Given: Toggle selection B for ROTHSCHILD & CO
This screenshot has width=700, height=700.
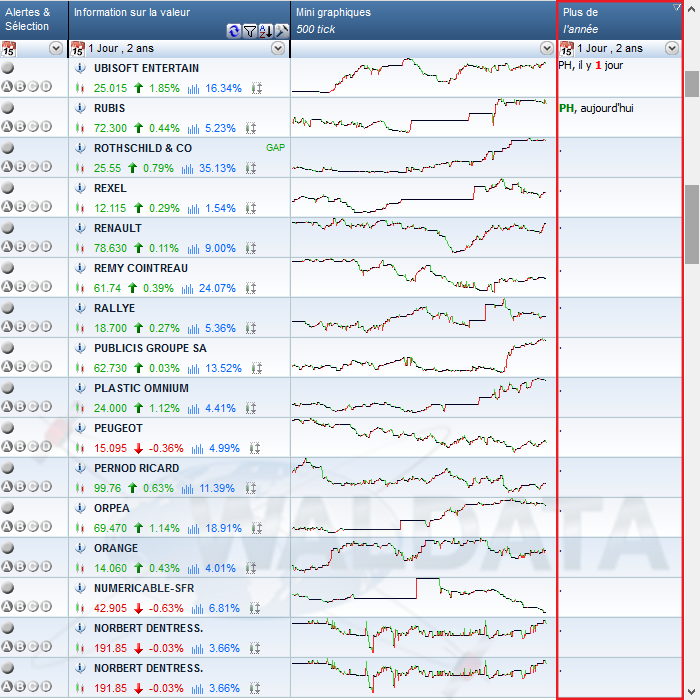Looking at the screenshot, I should [x=20, y=167].
